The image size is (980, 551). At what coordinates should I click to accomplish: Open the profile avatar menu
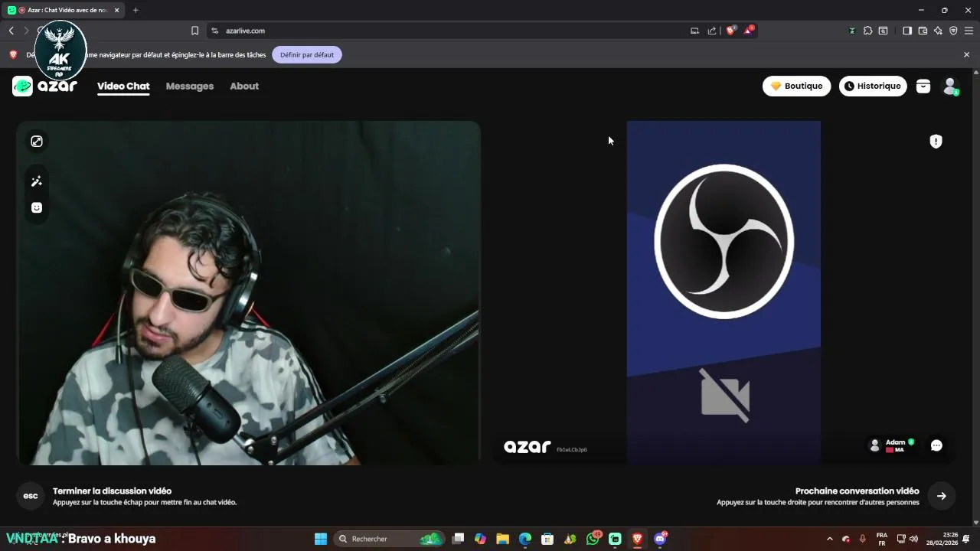950,86
